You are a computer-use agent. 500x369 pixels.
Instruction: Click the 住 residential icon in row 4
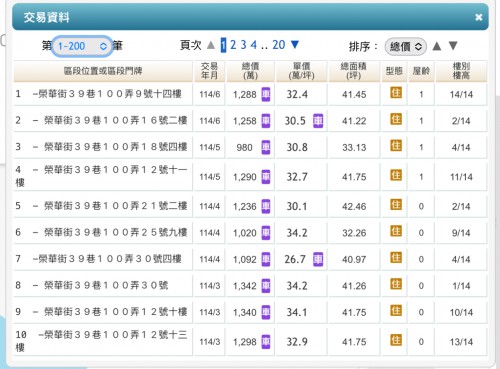point(396,175)
